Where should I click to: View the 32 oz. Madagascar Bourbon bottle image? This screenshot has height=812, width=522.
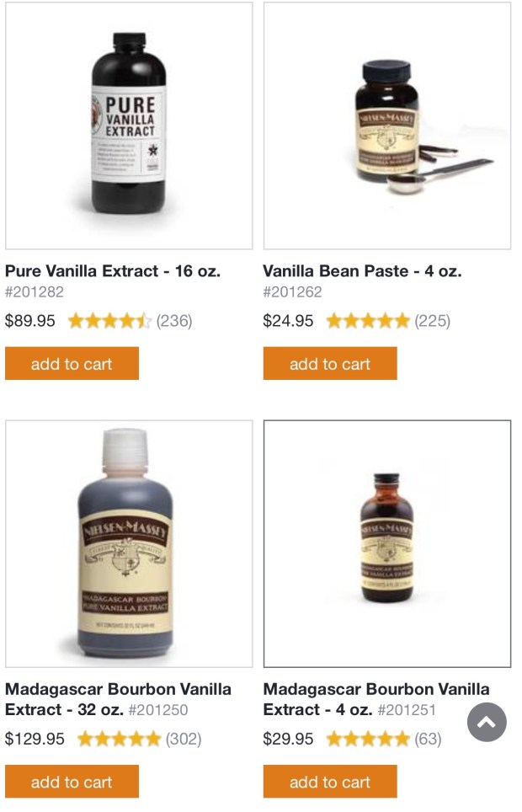coord(129,543)
